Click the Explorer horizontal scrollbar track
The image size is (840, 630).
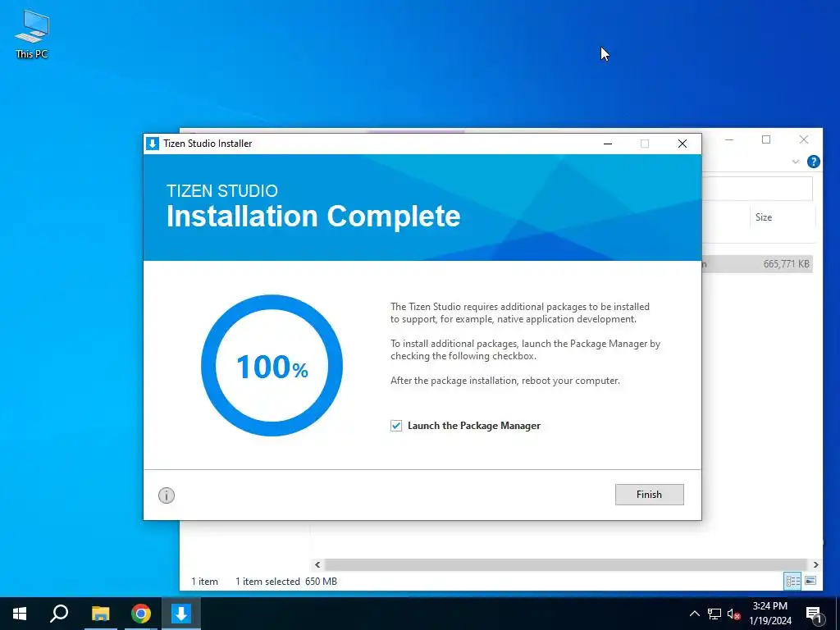566,564
